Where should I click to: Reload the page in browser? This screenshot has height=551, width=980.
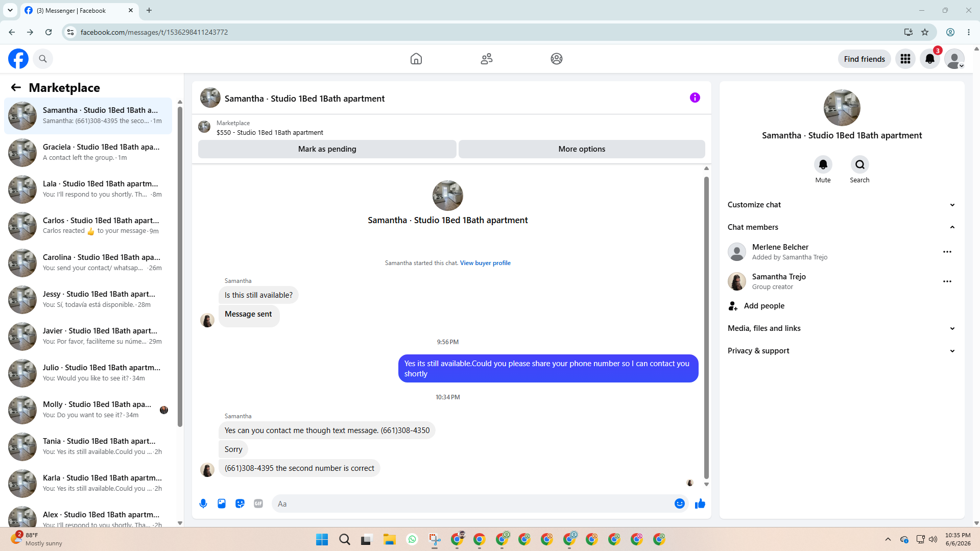click(x=49, y=32)
